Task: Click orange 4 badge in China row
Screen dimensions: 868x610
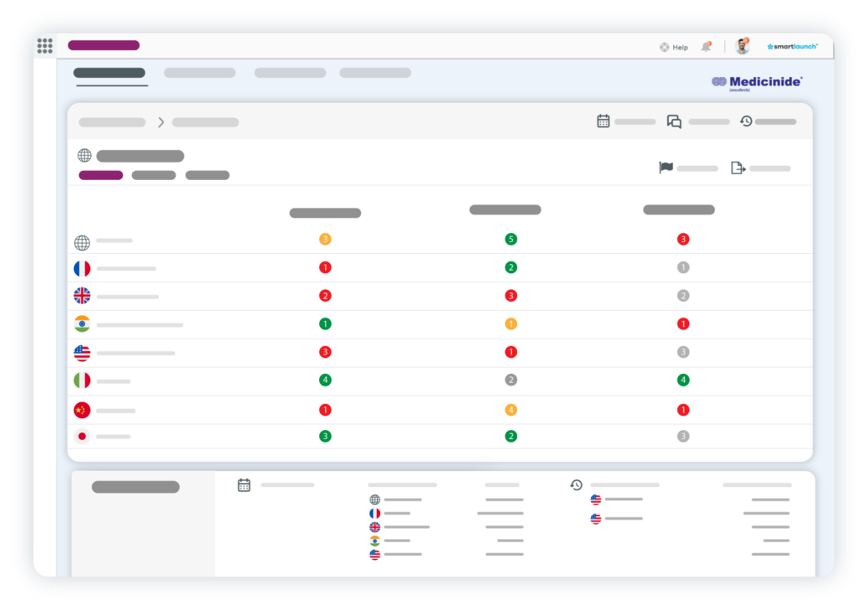Action: (x=510, y=409)
